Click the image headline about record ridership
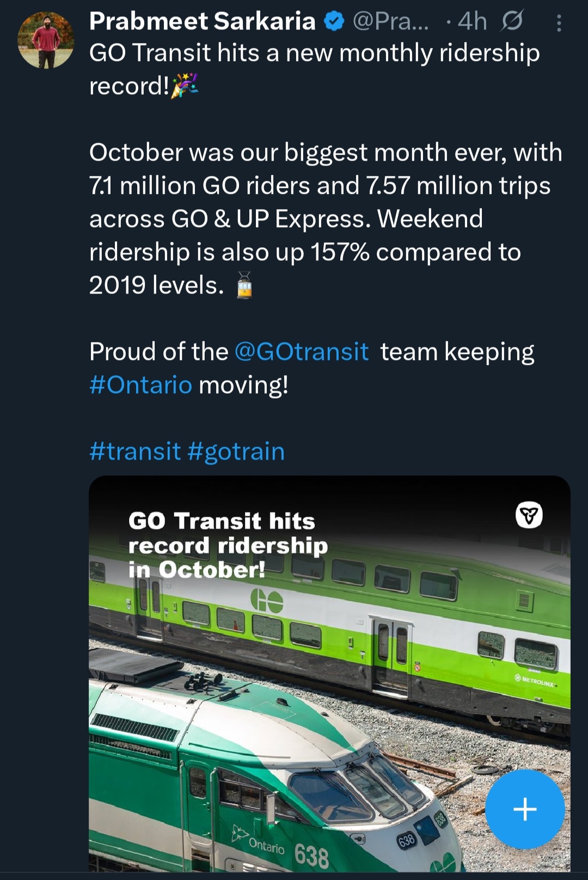 click(228, 545)
